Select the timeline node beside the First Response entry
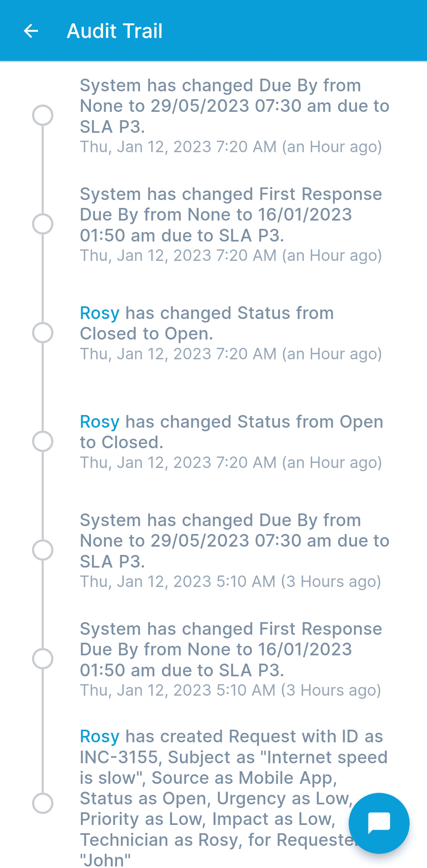 click(x=43, y=224)
